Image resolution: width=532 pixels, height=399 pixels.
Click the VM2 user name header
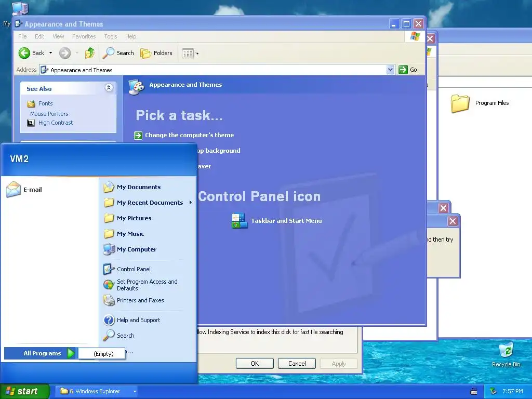click(x=19, y=159)
